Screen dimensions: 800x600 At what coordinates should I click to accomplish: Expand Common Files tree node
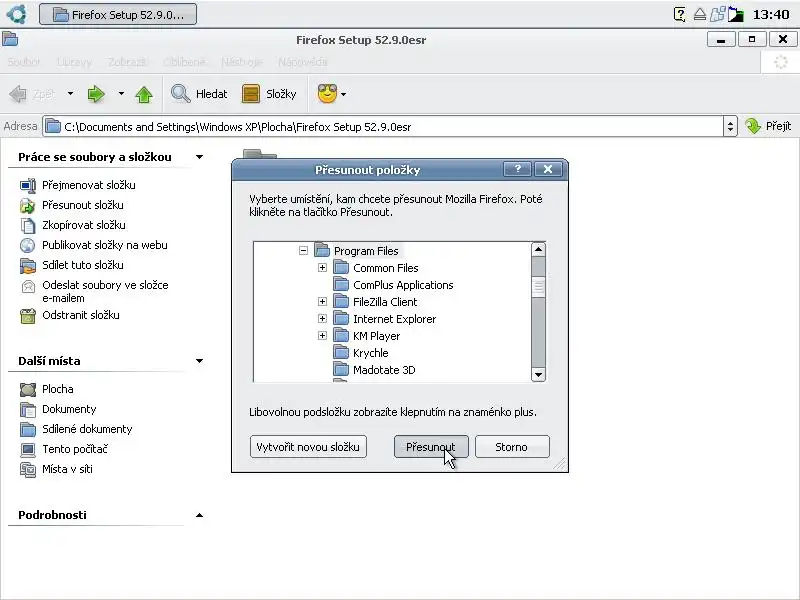(x=322, y=267)
